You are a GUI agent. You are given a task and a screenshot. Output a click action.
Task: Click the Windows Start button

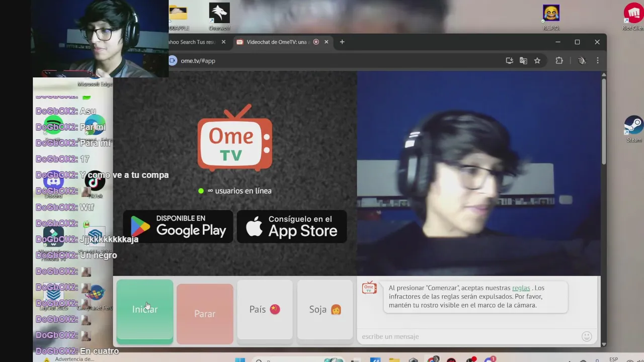[240, 360]
